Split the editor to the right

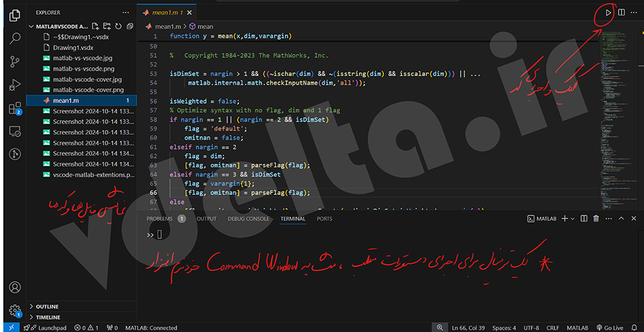coord(621,13)
